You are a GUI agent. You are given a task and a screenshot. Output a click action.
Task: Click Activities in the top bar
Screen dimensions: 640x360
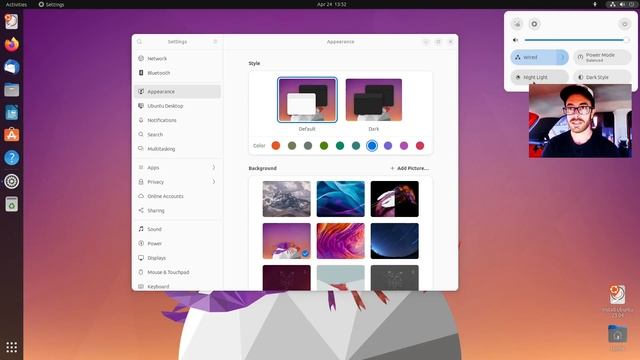(x=16, y=4)
